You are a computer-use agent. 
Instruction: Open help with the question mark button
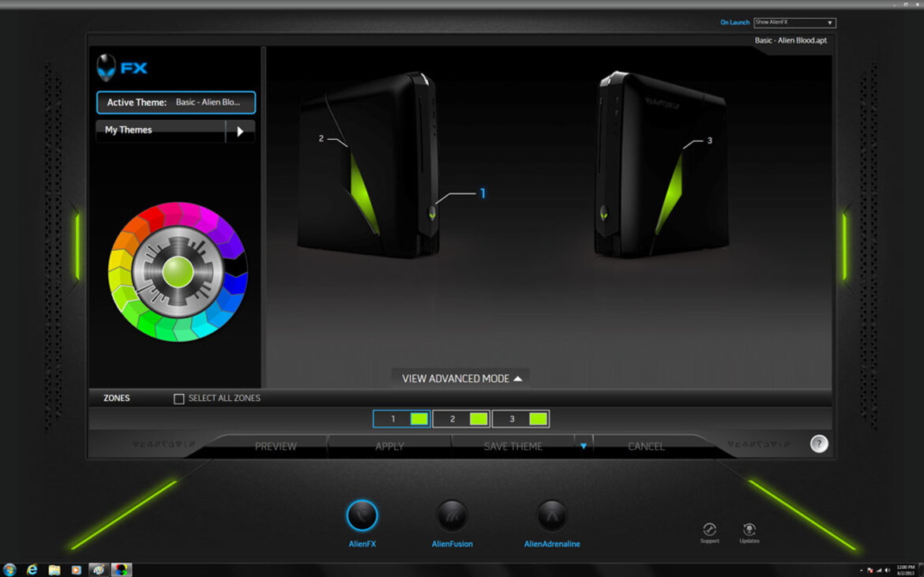tap(818, 444)
